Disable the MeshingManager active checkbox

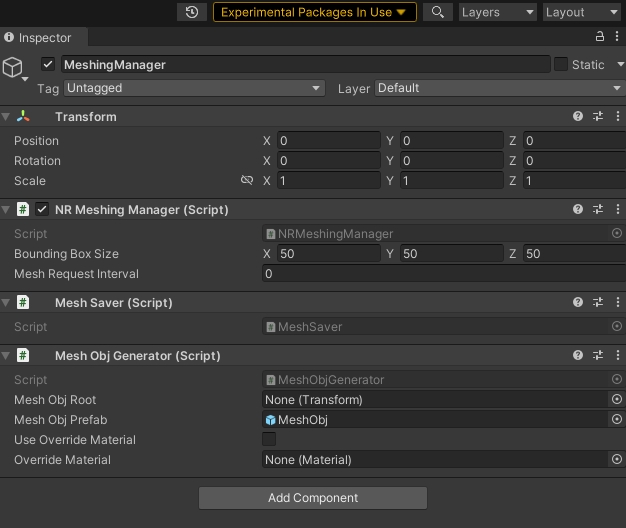point(48,64)
